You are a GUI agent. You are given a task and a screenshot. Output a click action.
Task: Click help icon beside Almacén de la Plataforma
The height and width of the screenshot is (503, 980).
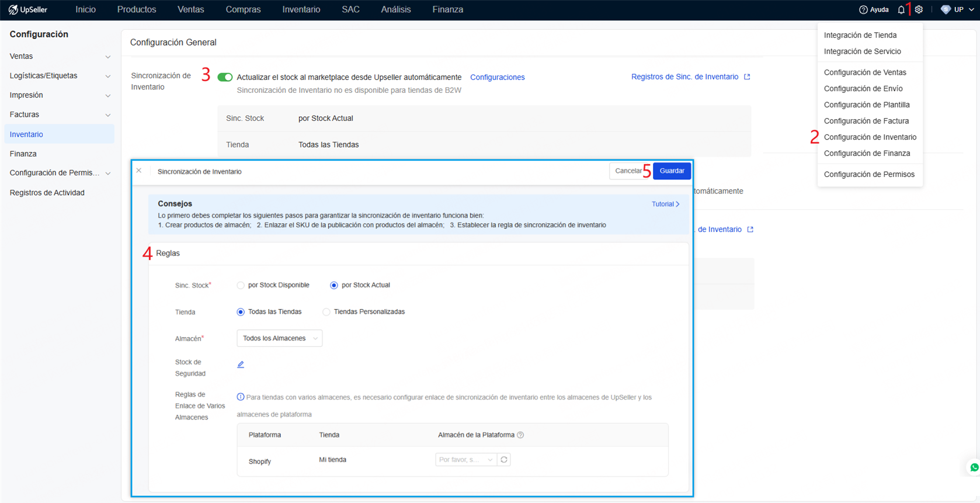(520, 435)
